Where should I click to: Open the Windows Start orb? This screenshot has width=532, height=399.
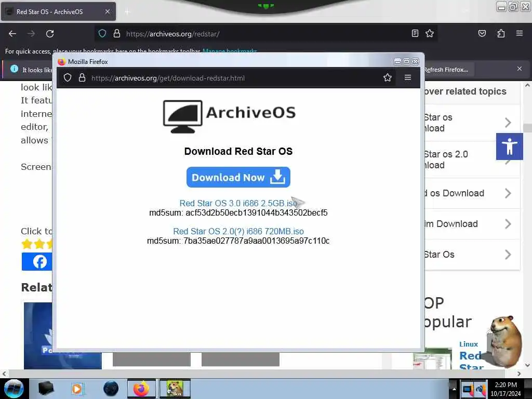[x=14, y=389]
